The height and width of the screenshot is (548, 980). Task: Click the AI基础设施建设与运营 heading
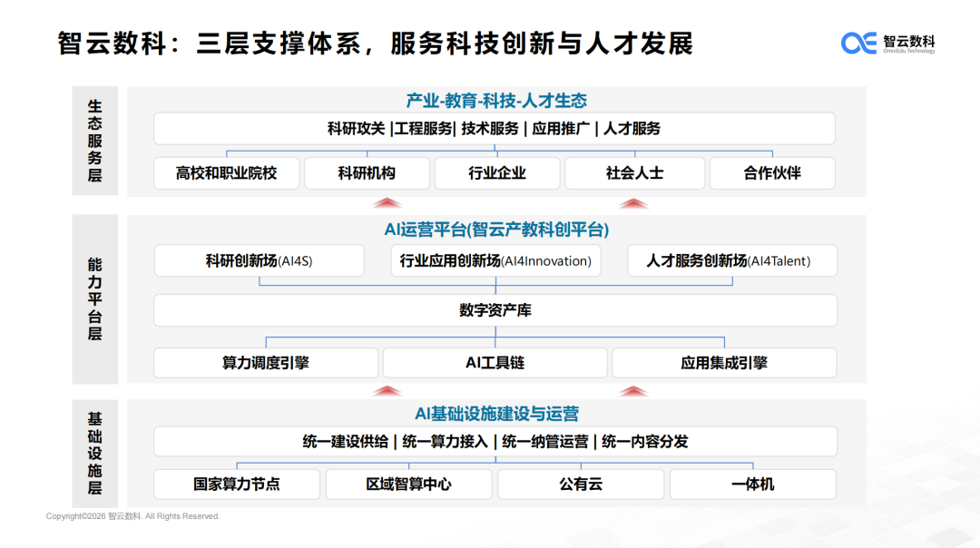[x=496, y=414]
